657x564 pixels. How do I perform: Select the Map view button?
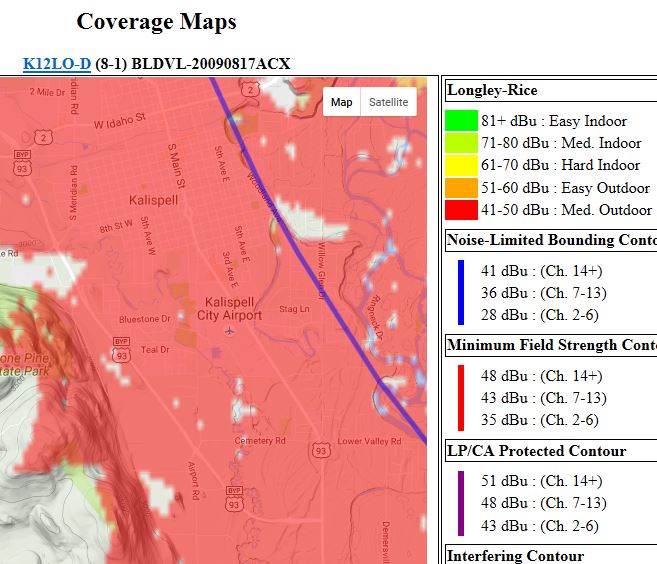tap(342, 102)
